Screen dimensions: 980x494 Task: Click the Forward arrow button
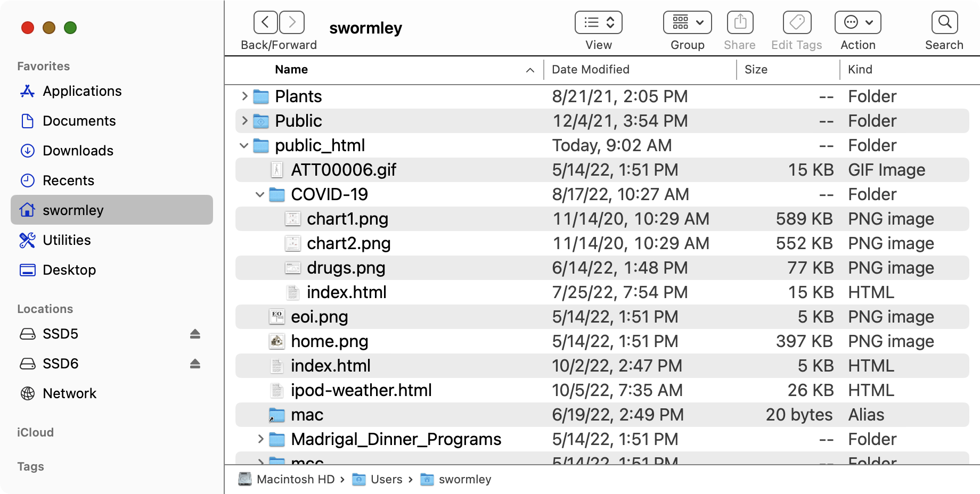(292, 23)
